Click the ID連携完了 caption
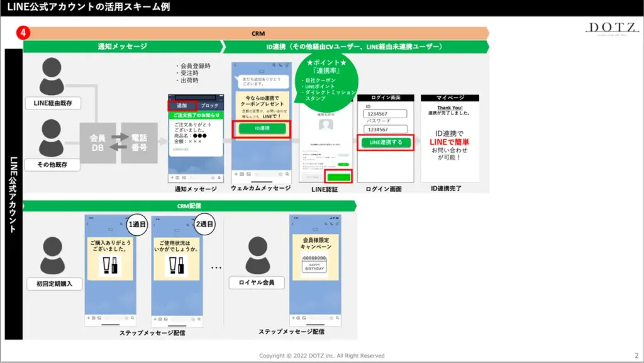644x363 pixels. 446,189
